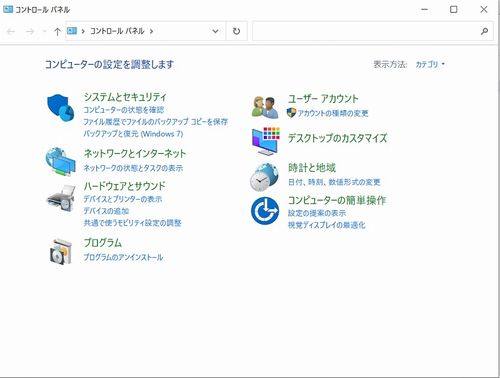Open the Clock and Region icon
Screen dimensions: 500x378
264,177
